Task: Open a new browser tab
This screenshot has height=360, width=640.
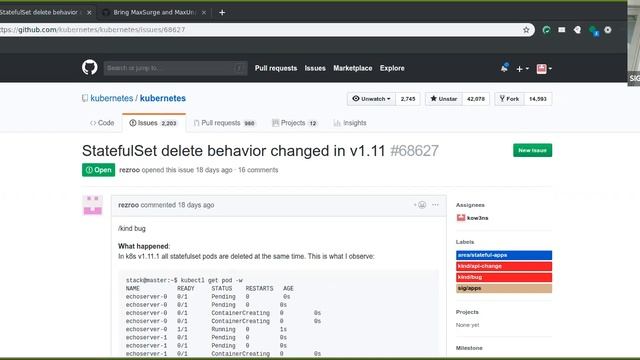Action: (x=222, y=13)
